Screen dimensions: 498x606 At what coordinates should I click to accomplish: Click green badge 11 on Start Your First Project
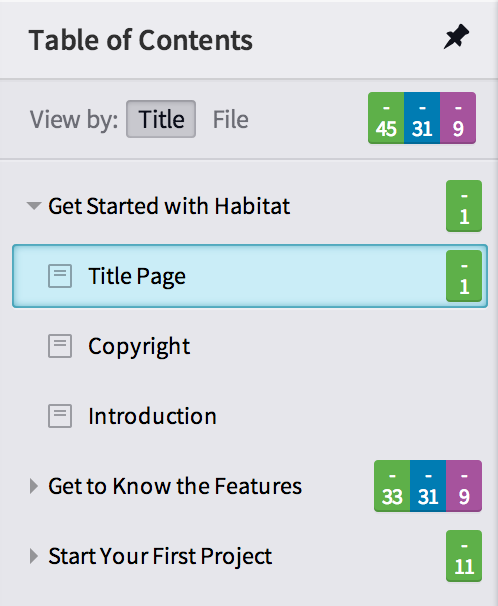464,556
